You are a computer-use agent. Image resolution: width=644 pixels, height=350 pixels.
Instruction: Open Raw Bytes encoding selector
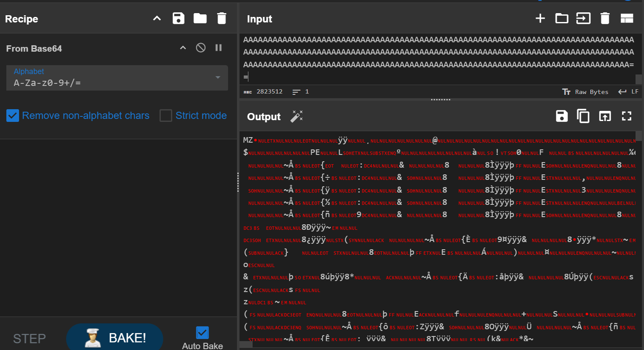point(585,92)
